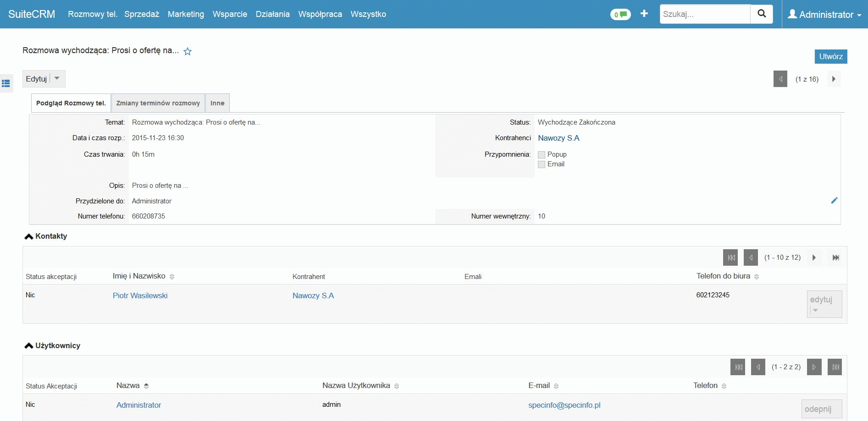Expand the Edytuj actions dropdown arrow
The height and width of the screenshot is (421, 868).
[x=57, y=79]
